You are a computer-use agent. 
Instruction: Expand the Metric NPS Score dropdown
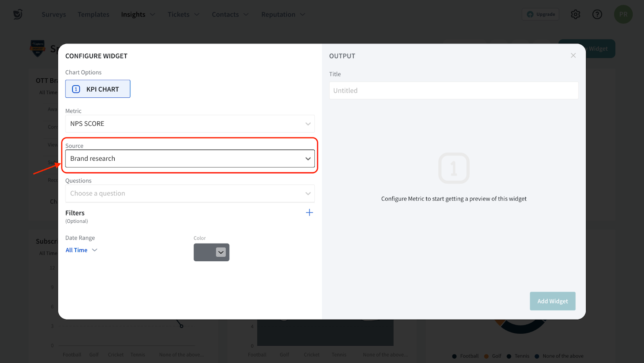(190, 124)
